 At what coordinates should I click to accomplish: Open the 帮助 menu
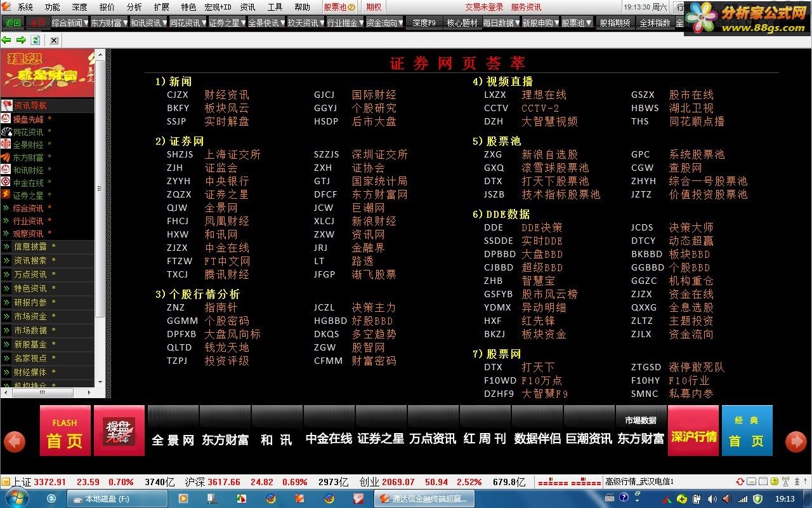click(302, 7)
